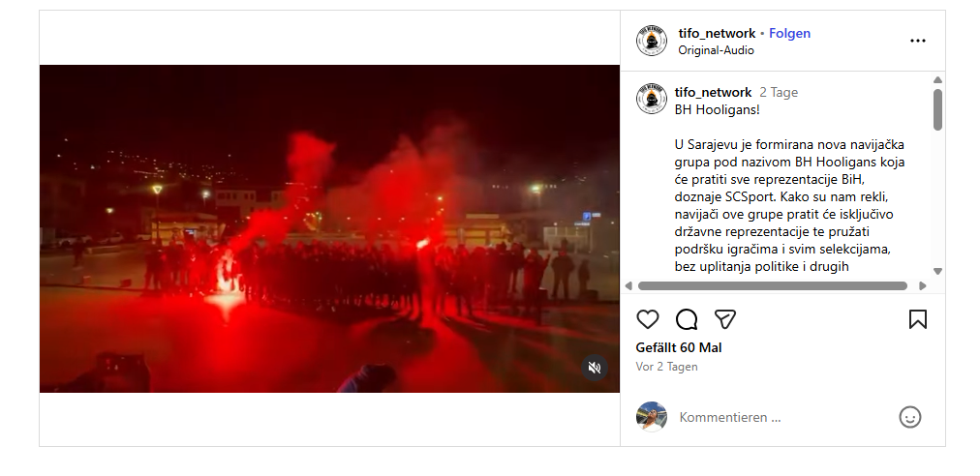Open tifo_network profile from caption username
This screenshot has height=476, width=980.
pos(713,93)
